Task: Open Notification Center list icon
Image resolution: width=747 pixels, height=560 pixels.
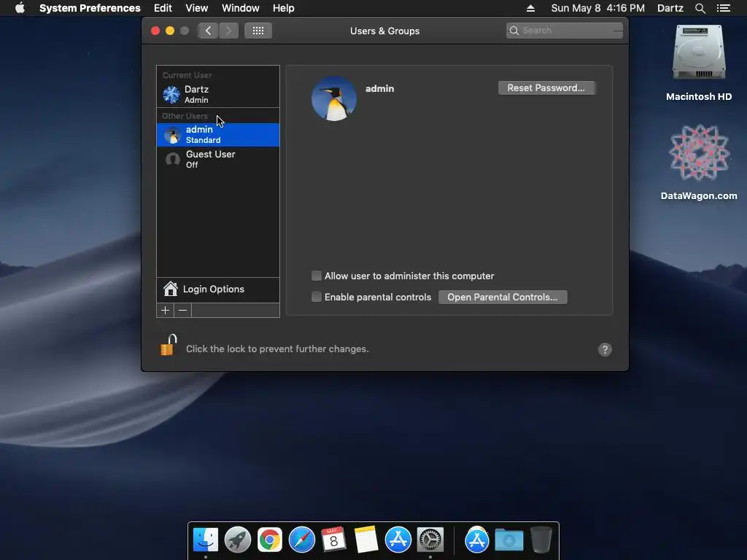Action: (x=723, y=8)
